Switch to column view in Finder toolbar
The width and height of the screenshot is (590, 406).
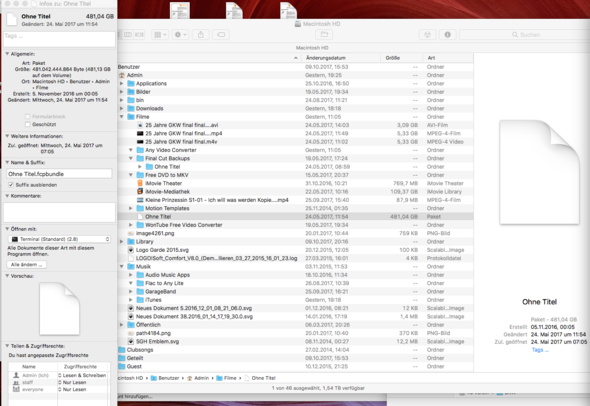(x=128, y=35)
